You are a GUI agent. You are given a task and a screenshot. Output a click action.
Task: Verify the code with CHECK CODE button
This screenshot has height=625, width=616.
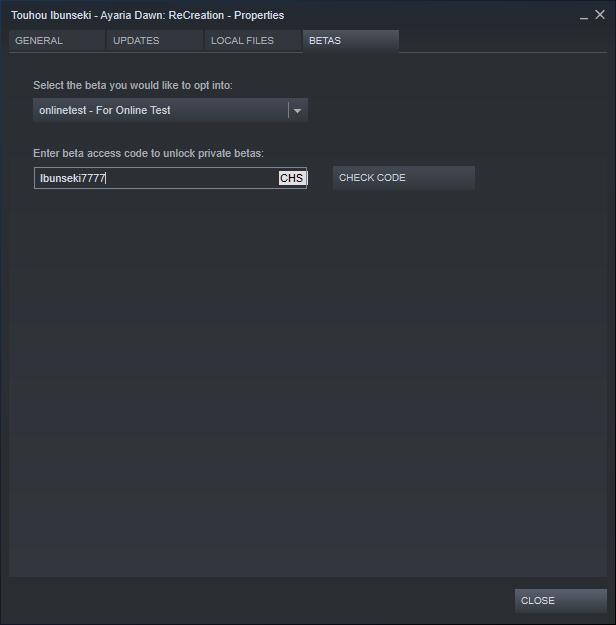click(x=403, y=178)
